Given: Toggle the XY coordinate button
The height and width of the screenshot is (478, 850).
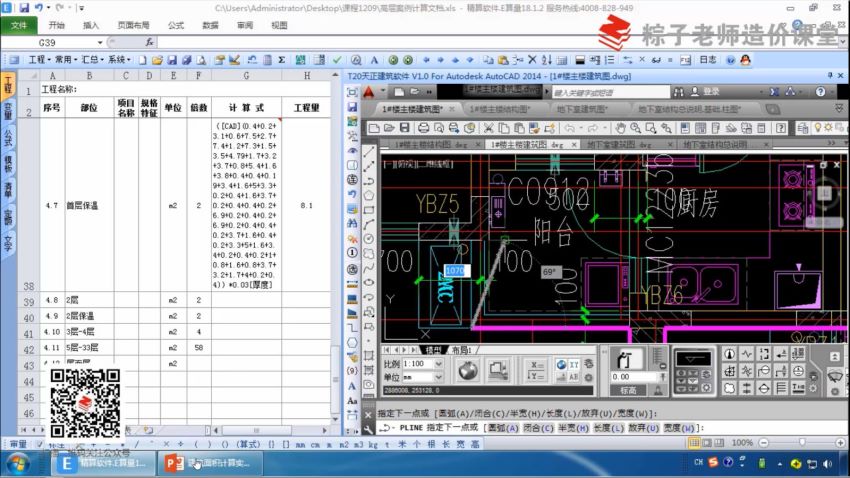Looking at the screenshot, I should 574,365.
